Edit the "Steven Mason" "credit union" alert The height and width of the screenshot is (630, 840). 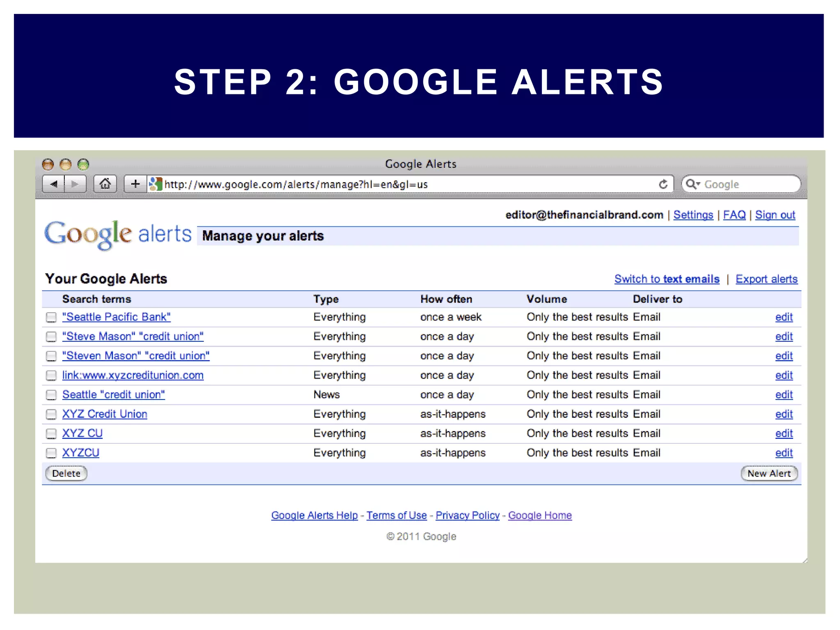pos(784,356)
